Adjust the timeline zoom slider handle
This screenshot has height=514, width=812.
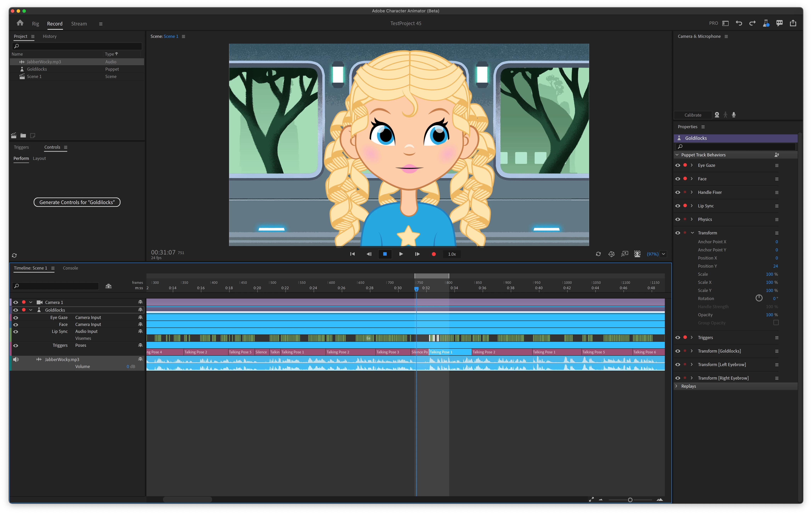coord(630,500)
